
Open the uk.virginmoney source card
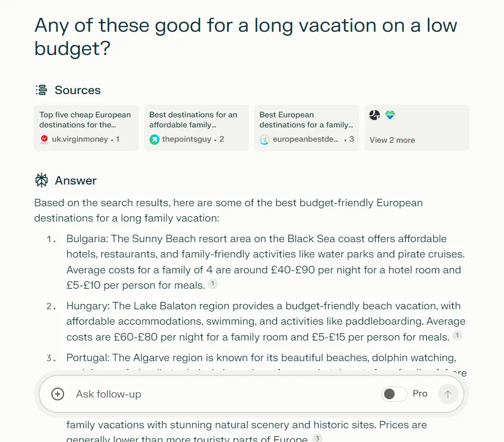point(86,128)
